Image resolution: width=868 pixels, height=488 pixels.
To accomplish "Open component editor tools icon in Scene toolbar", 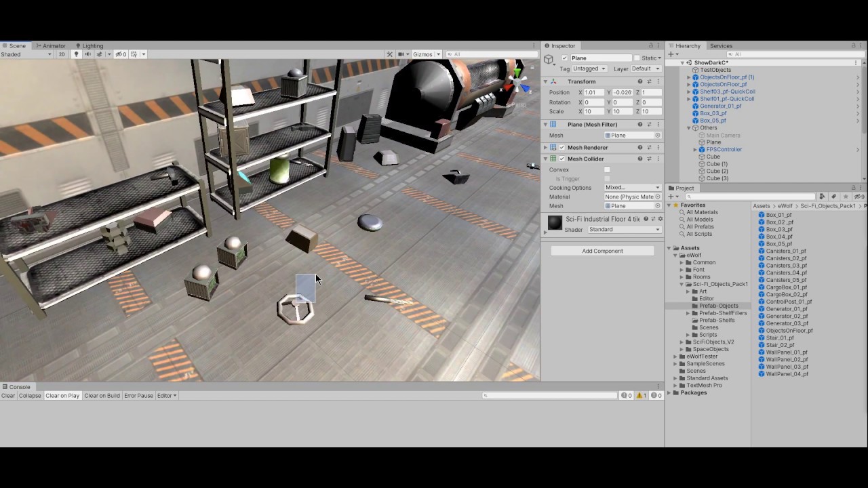I will (x=390, y=54).
